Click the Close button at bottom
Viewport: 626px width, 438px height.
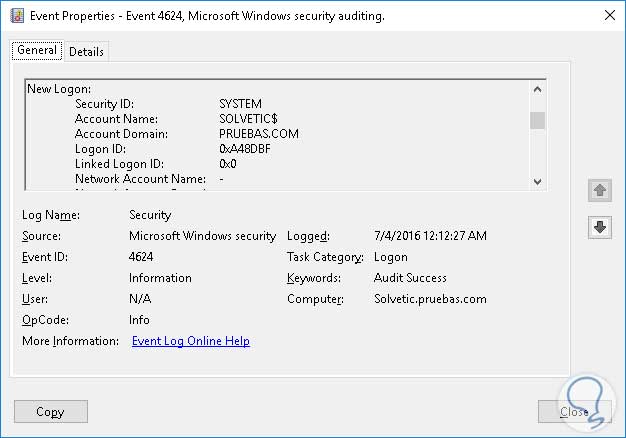click(x=574, y=411)
